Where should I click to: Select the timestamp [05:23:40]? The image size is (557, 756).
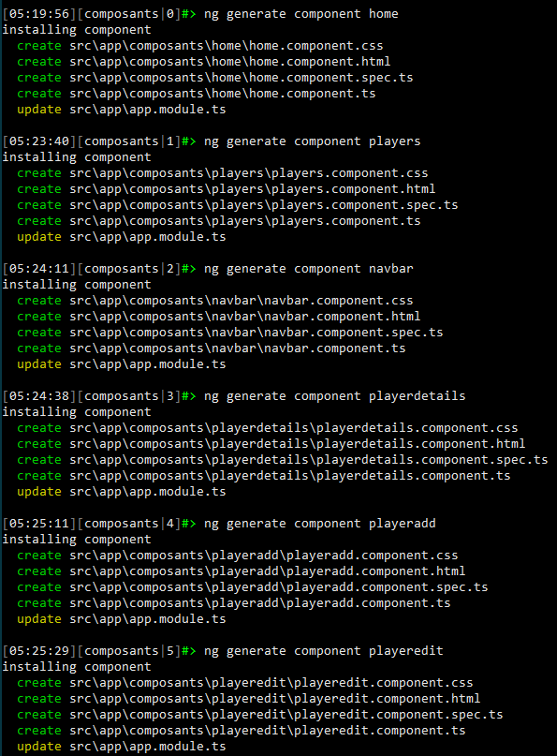39,141
